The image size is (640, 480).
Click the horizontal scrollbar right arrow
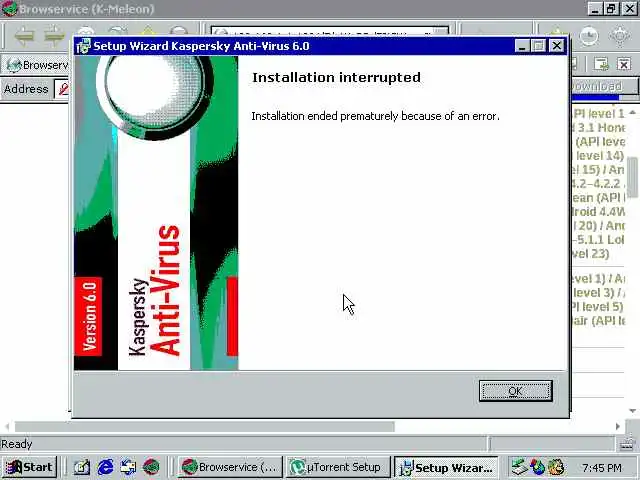tap(618, 427)
